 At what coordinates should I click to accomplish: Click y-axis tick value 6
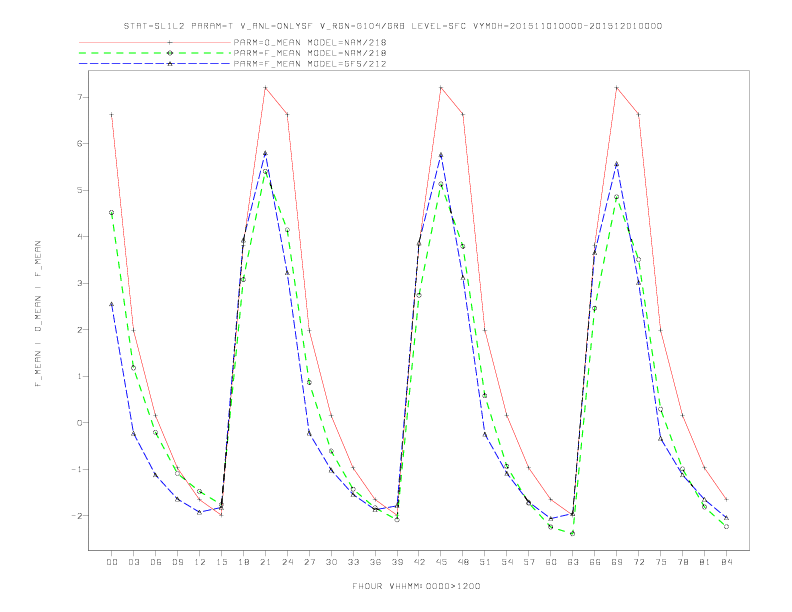point(80,143)
